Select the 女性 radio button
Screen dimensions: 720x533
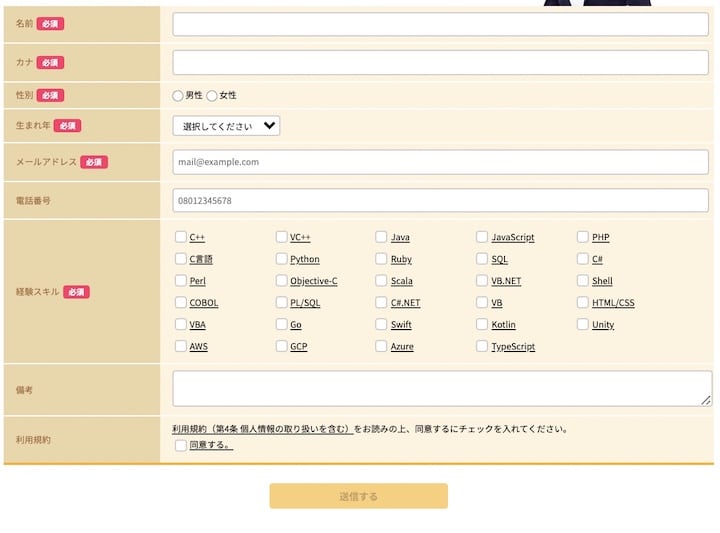(212, 96)
